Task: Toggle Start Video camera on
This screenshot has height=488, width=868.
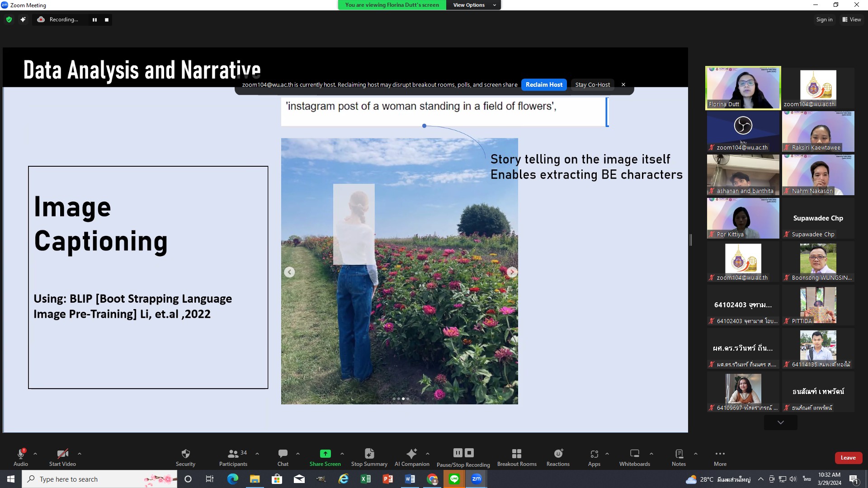Action: pos(62,454)
